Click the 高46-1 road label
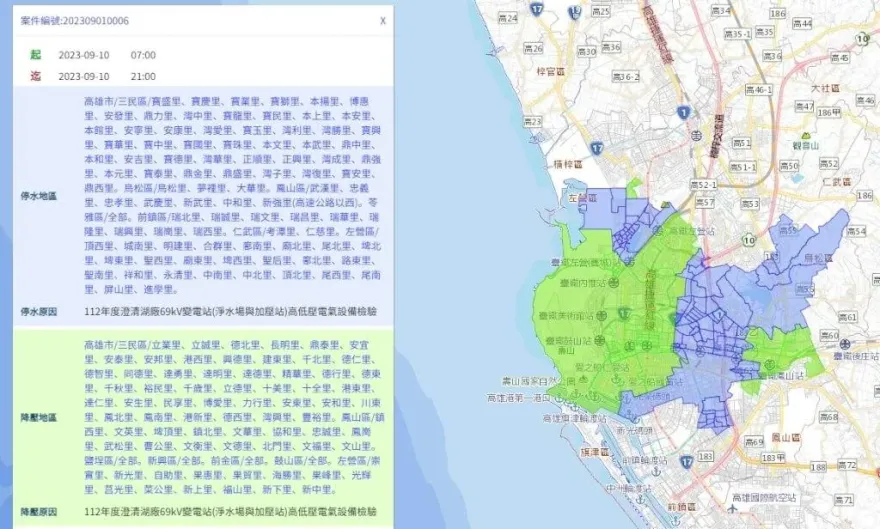The height and width of the screenshot is (529, 880). [x=759, y=89]
